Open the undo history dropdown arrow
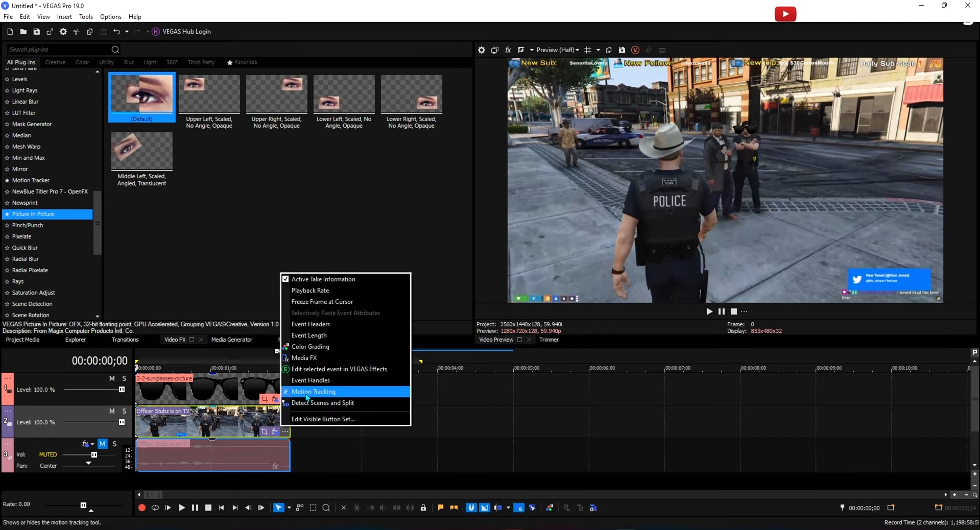The image size is (980, 530). (x=127, y=32)
